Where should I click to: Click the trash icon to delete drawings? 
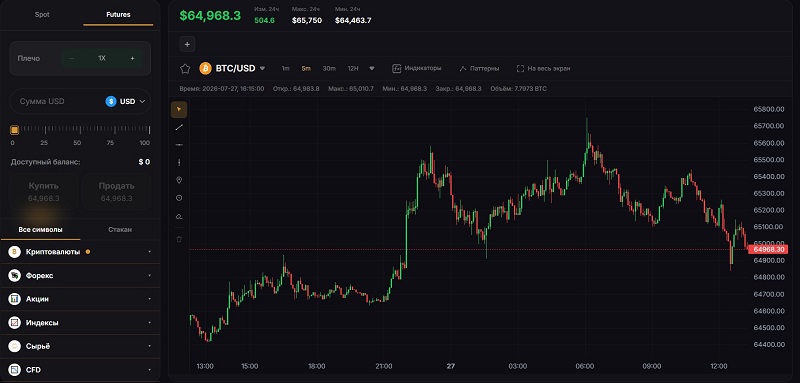point(179,239)
